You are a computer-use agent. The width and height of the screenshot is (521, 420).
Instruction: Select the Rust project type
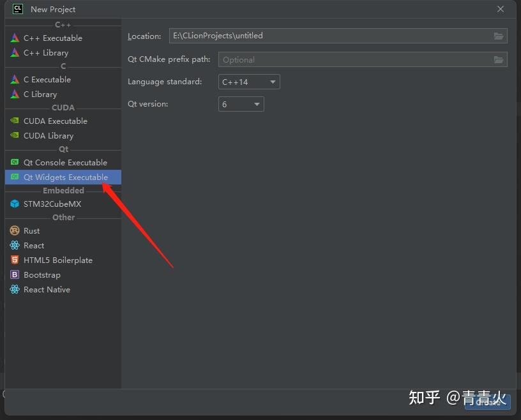[x=63, y=230]
